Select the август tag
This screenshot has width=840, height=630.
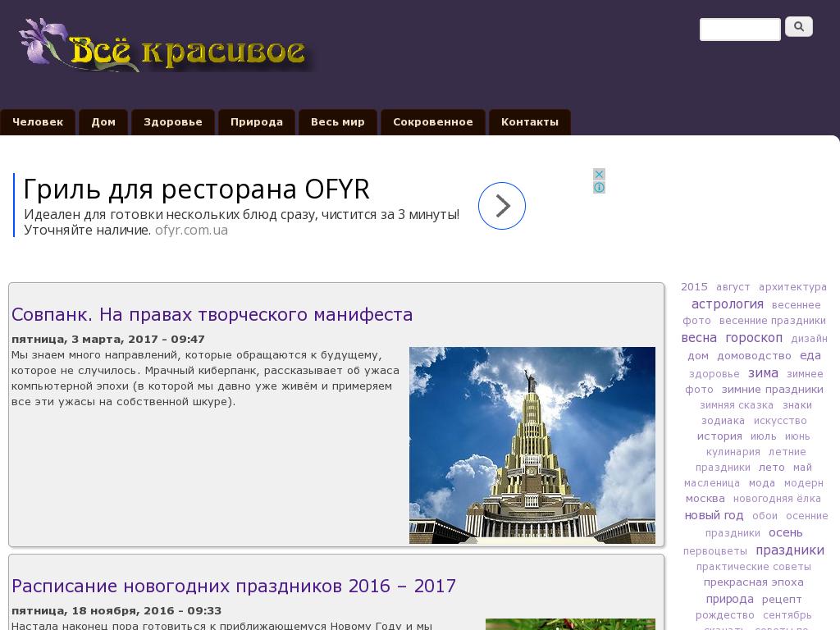pyautogui.click(x=733, y=287)
